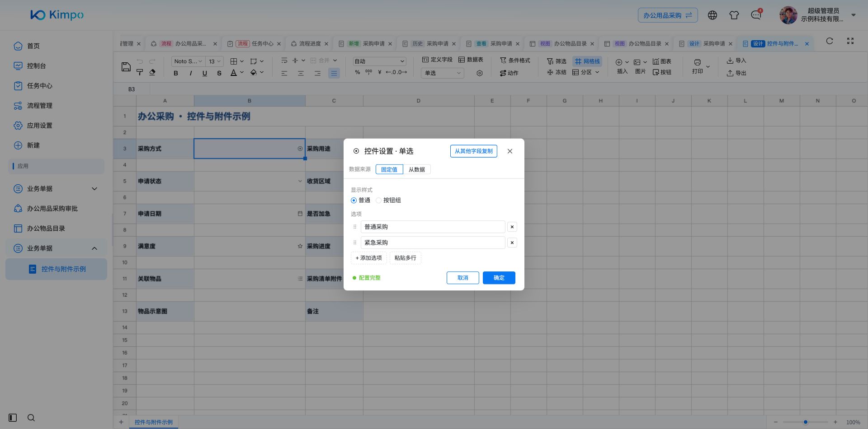Open the theme shirt icon
This screenshot has height=429, width=868.
pos(734,15)
